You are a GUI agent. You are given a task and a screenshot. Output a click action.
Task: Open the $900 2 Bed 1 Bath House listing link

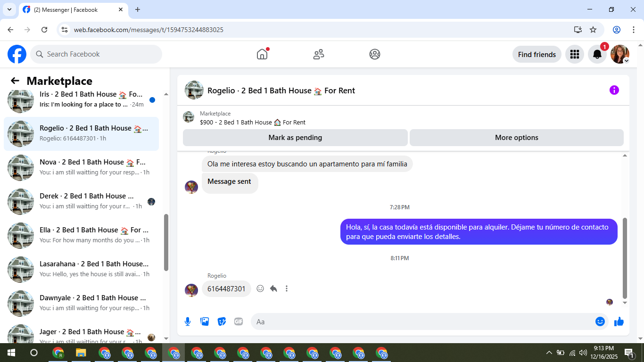[253, 122]
